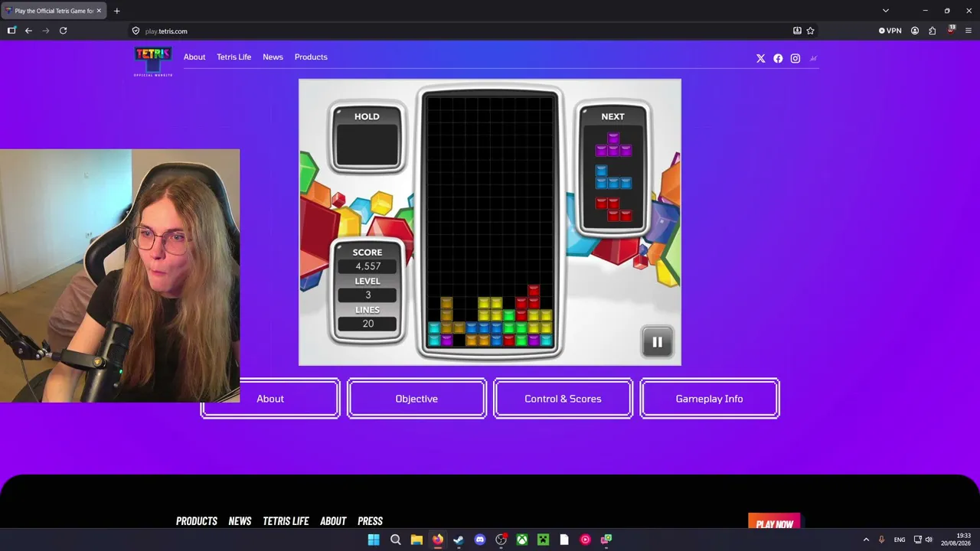980x551 pixels.
Task: Open Discord from the taskbar
Action: [480, 540]
